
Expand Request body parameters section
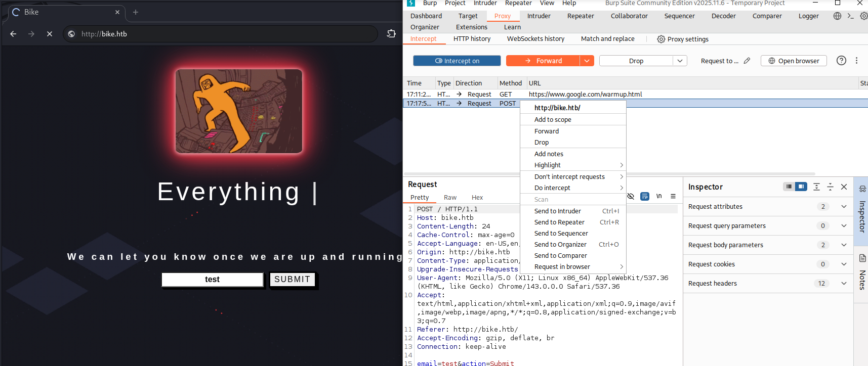click(x=844, y=245)
